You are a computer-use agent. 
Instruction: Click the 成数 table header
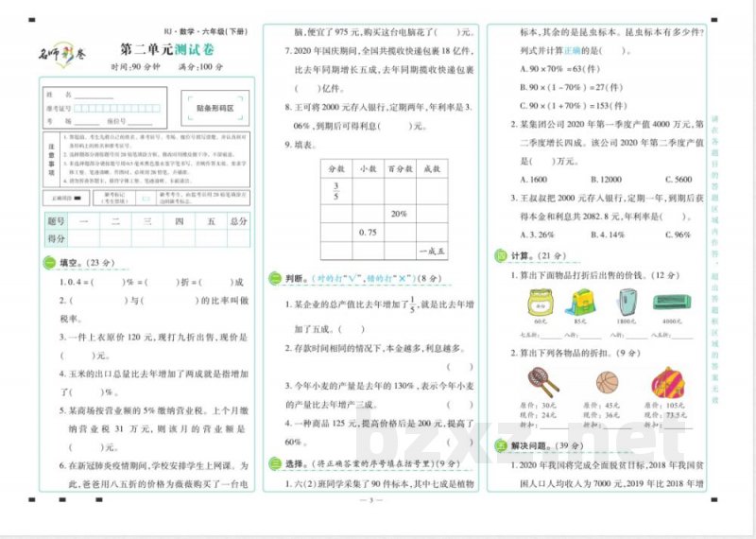point(432,169)
